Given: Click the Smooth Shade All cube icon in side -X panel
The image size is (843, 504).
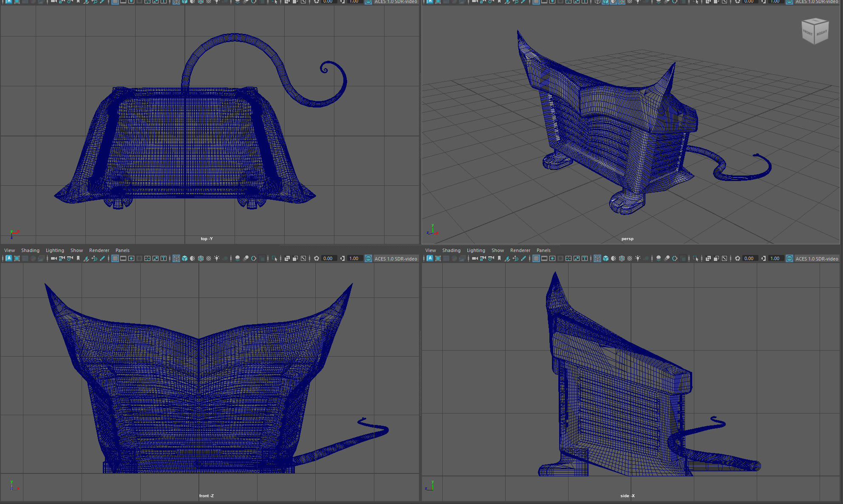Looking at the screenshot, I should pyautogui.click(x=606, y=258).
